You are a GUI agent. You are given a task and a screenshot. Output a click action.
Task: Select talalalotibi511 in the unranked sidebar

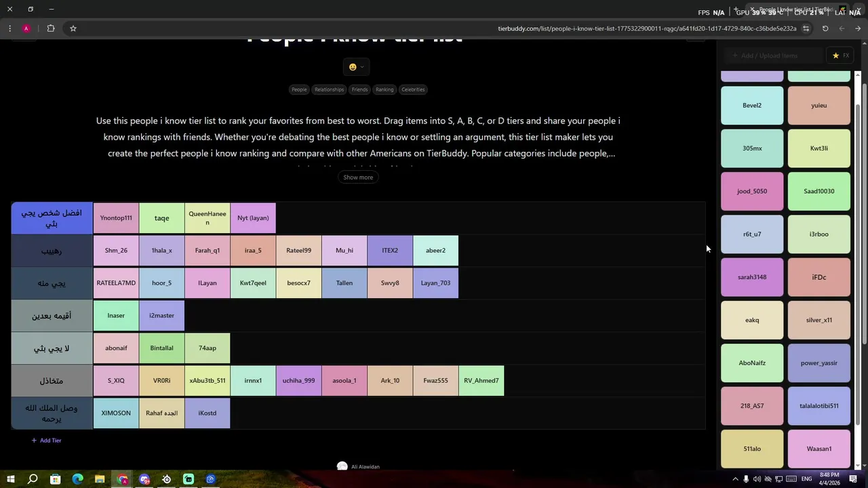(819, 406)
